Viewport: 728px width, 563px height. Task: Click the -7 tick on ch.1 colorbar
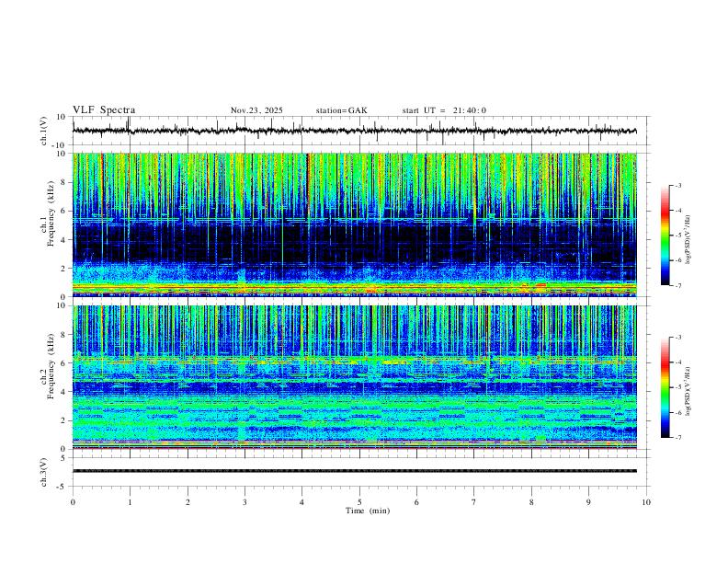click(x=677, y=286)
